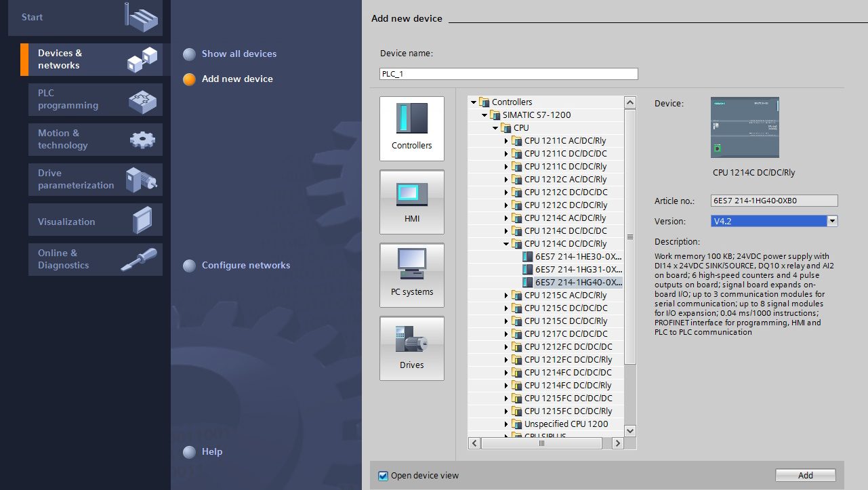Open the Motion & technology gear section
Viewport: 868px width, 490px height.
point(96,140)
